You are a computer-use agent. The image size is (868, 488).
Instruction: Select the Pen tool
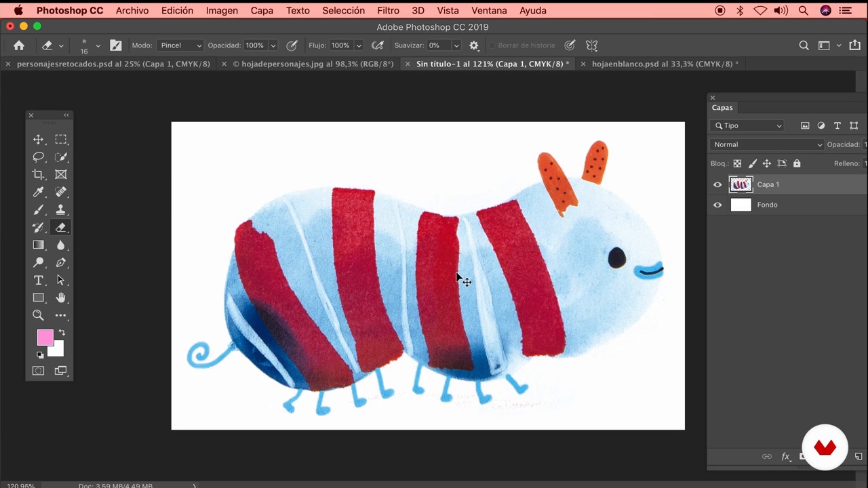[61, 263]
